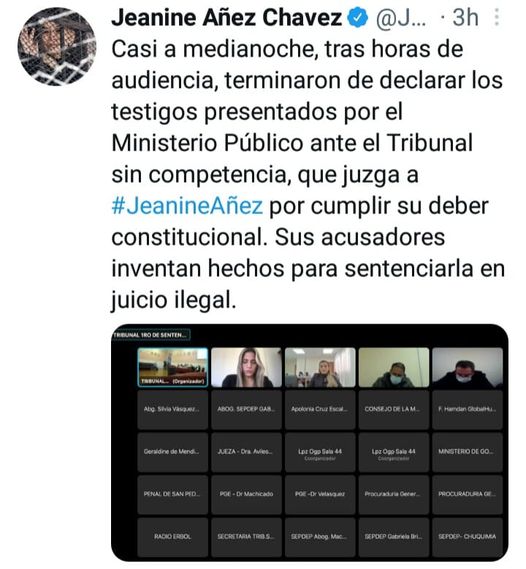The image size is (526, 569).
Task: Click the verified blue checkmark badge
Action: [x=358, y=18]
